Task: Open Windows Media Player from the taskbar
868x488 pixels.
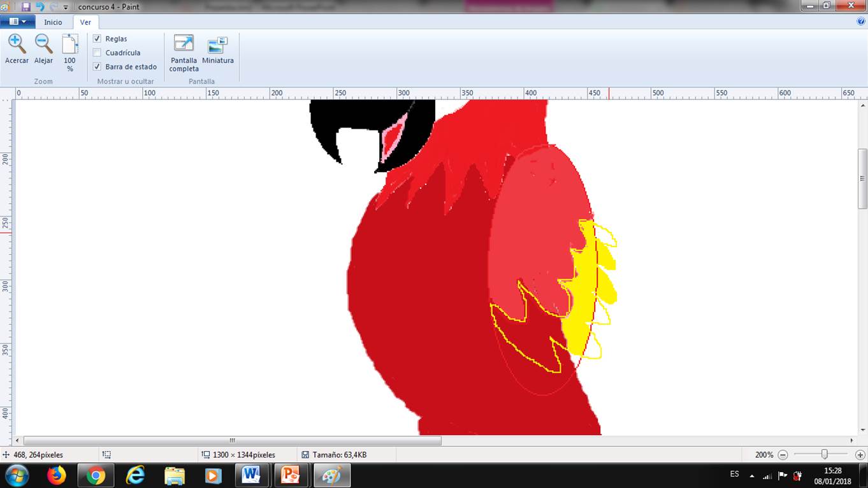Action: (213, 475)
